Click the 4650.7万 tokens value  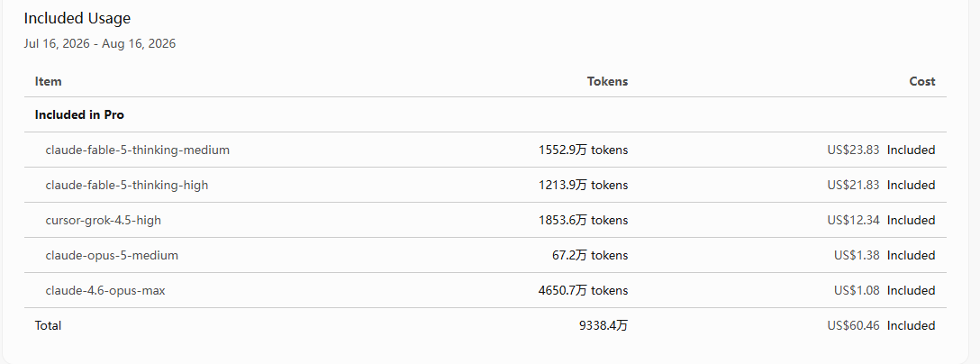click(x=583, y=290)
